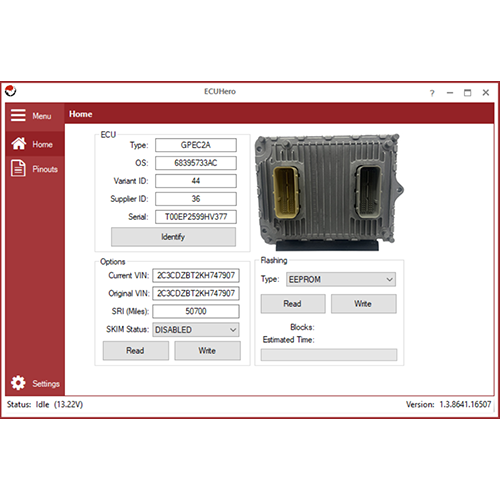Click the flashing progress bar
Viewport: 500px width, 500px height.
tap(329, 355)
